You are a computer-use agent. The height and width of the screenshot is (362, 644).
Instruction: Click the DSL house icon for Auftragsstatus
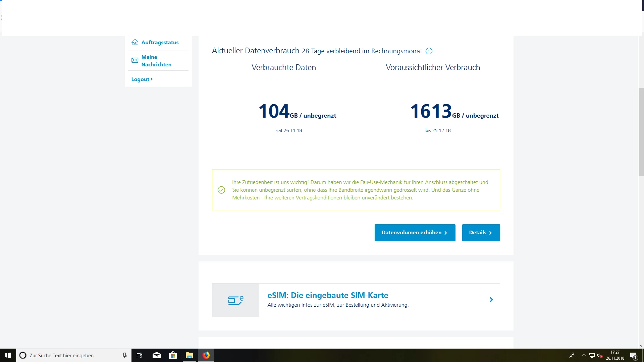pos(135,42)
